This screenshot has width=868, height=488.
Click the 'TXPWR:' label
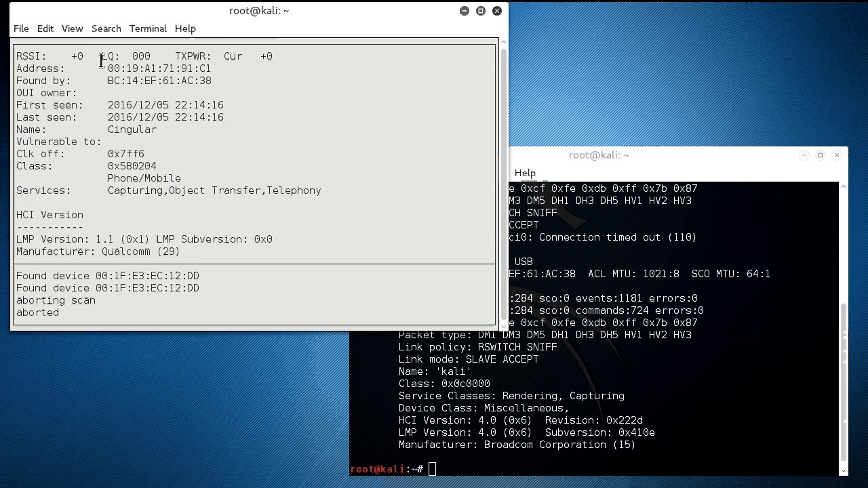(193, 56)
